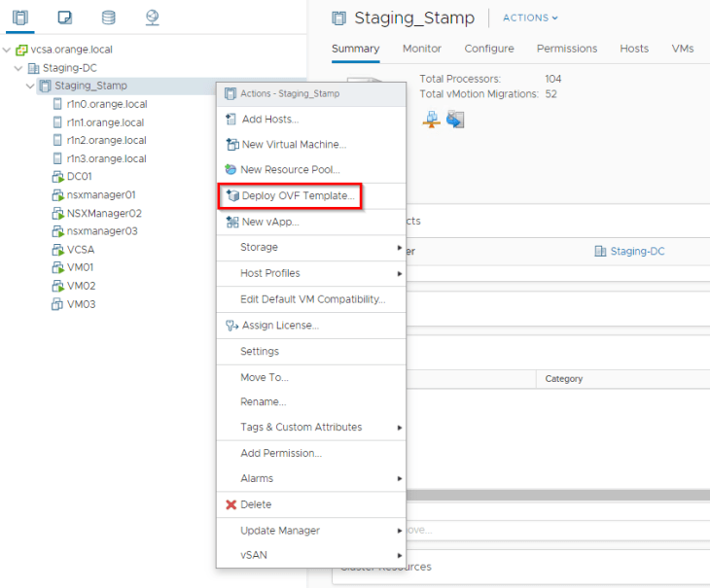Open the Networking inventory icon

pos(152,17)
